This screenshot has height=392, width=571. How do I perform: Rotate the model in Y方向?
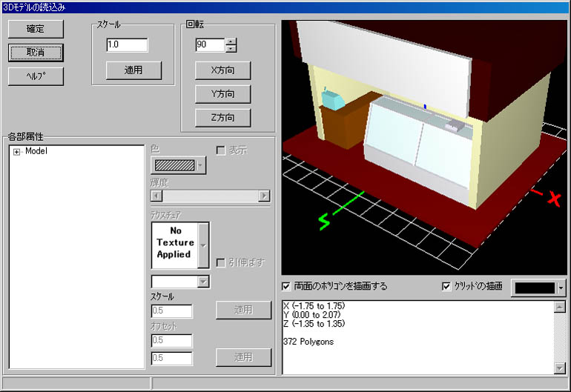coord(223,94)
